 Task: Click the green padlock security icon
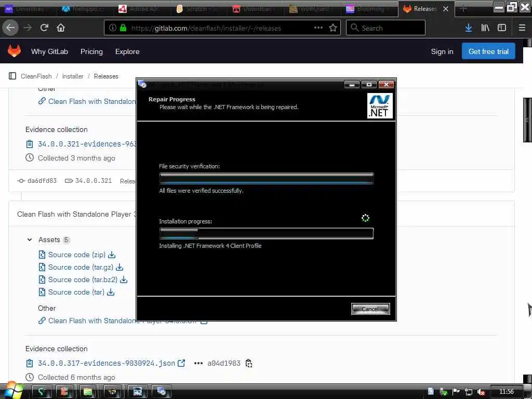(123, 28)
